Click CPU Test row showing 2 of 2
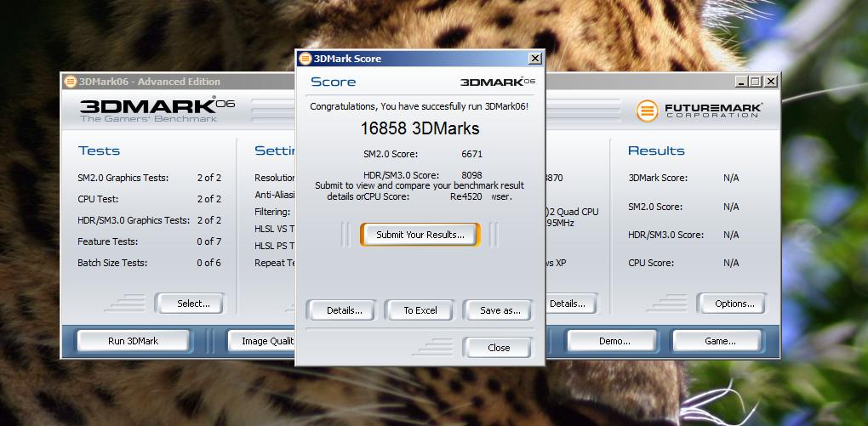Viewport: 868px width, 426px height. [150, 199]
